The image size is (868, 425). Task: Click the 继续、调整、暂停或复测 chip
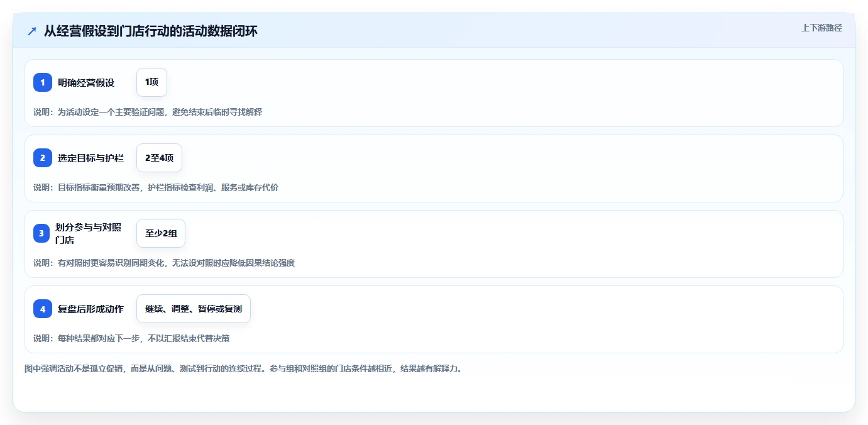194,309
